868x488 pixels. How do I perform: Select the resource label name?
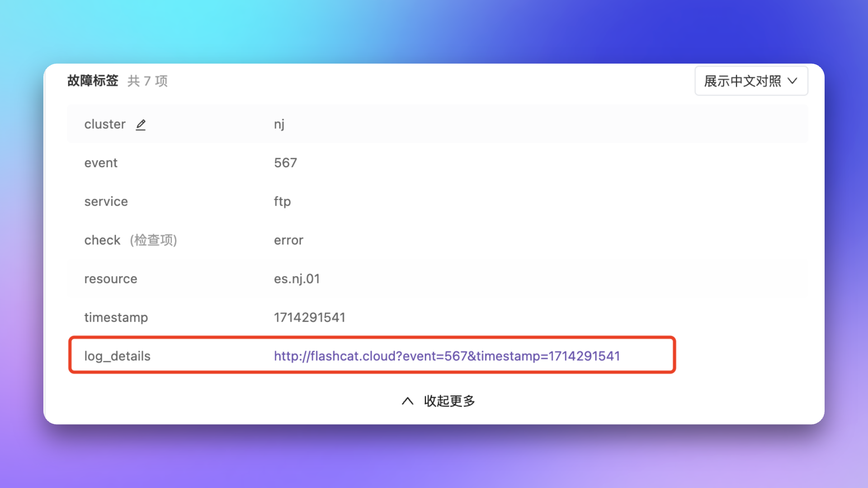(x=111, y=279)
